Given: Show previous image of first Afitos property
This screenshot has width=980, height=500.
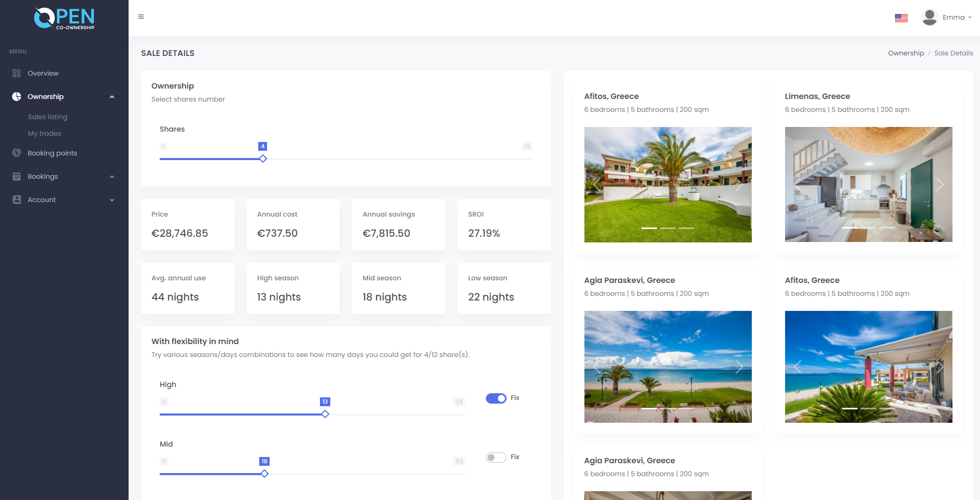Looking at the screenshot, I should click(x=597, y=184).
